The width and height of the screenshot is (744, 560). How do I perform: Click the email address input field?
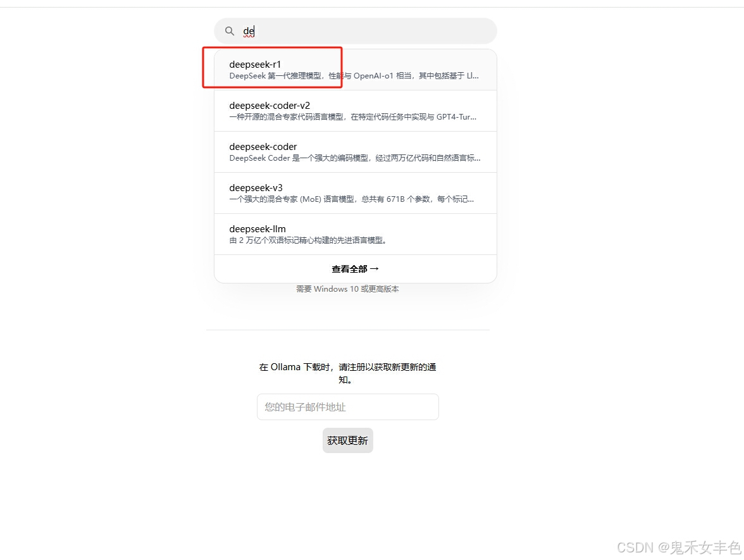click(348, 407)
